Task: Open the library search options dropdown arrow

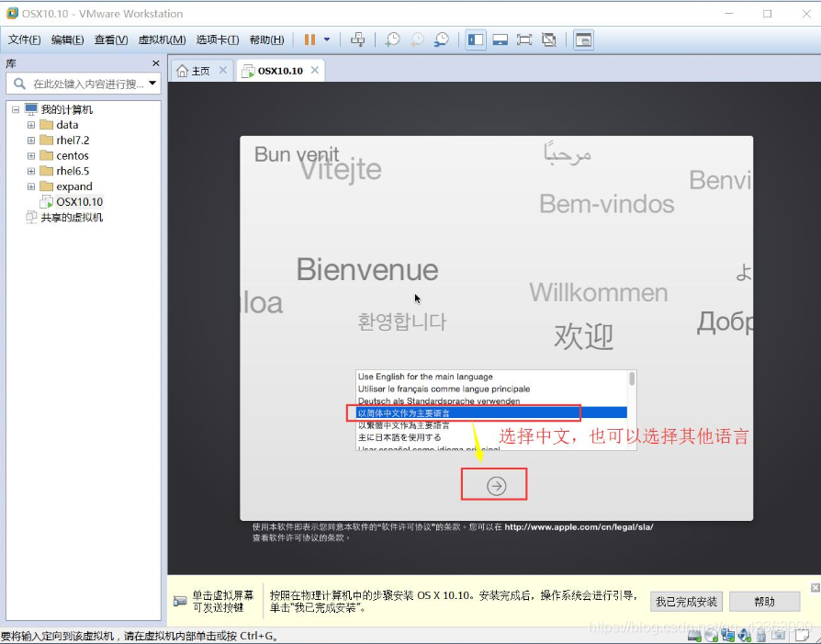Action: pos(152,84)
